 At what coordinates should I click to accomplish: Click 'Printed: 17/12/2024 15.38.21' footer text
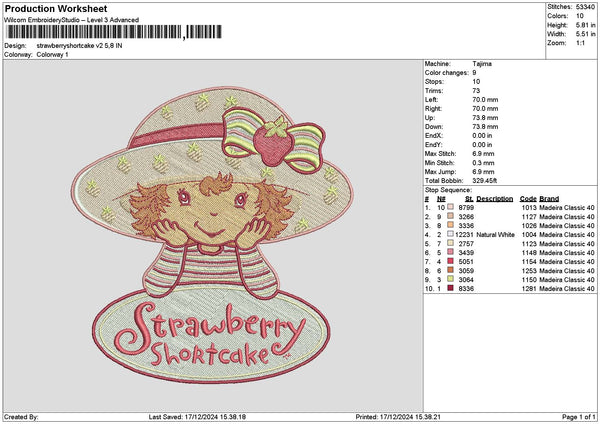pos(398,417)
